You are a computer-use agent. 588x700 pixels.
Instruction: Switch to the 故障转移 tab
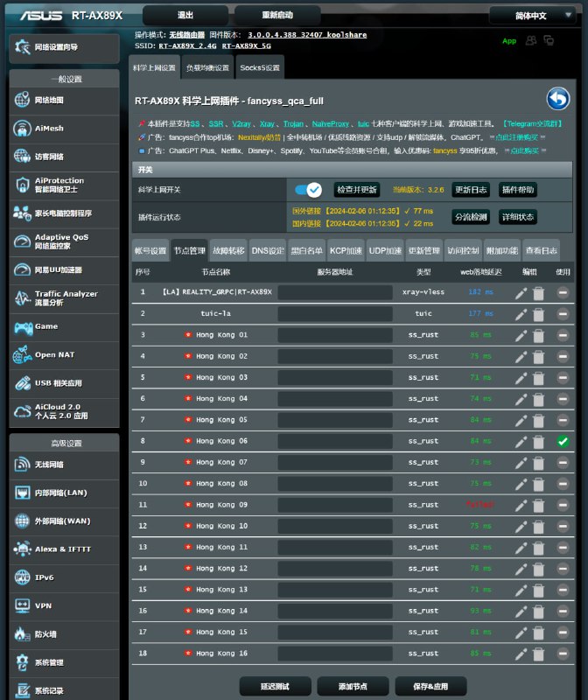click(x=228, y=251)
